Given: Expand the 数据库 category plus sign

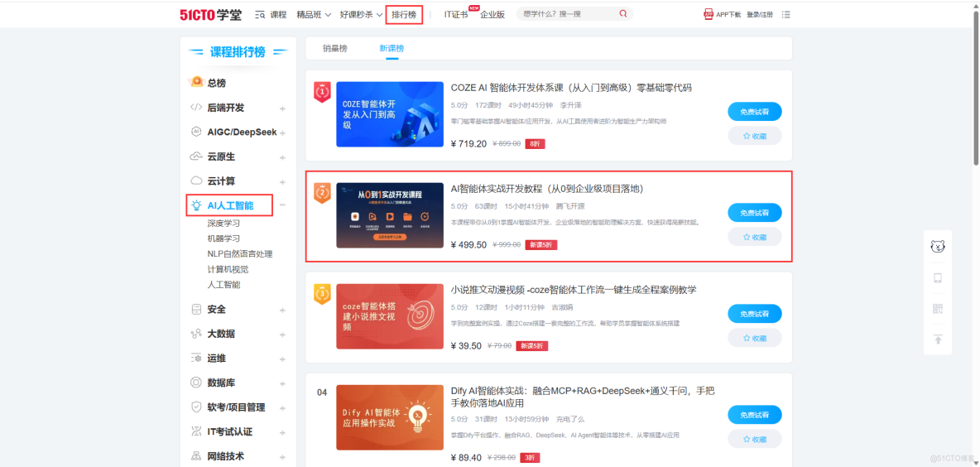Looking at the screenshot, I should coord(282,383).
